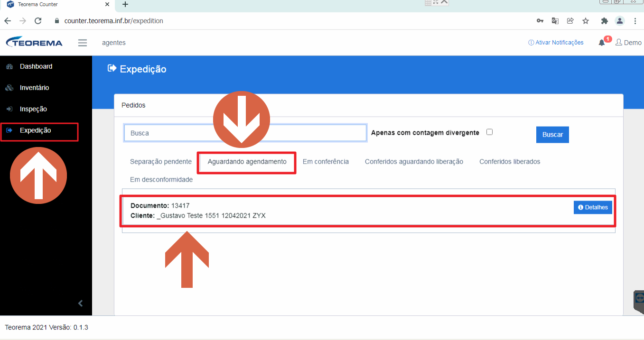Open Inventário in the sidebar
The width and height of the screenshot is (644, 340).
[34, 88]
